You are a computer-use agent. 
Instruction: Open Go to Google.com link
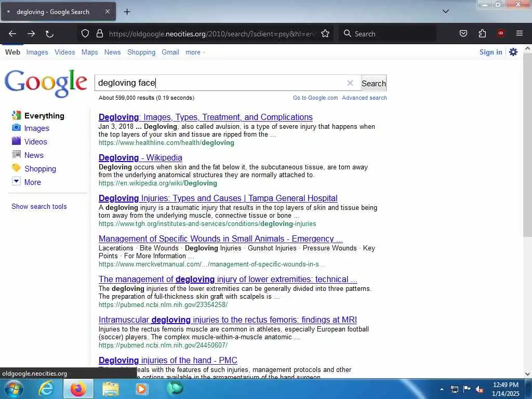[315, 98]
